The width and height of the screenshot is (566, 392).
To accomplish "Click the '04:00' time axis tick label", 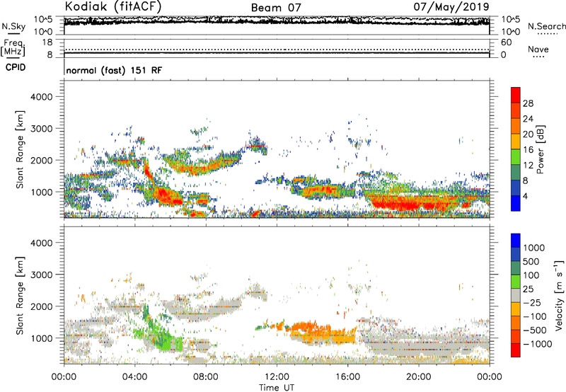I will pyautogui.click(x=135, y=377).
